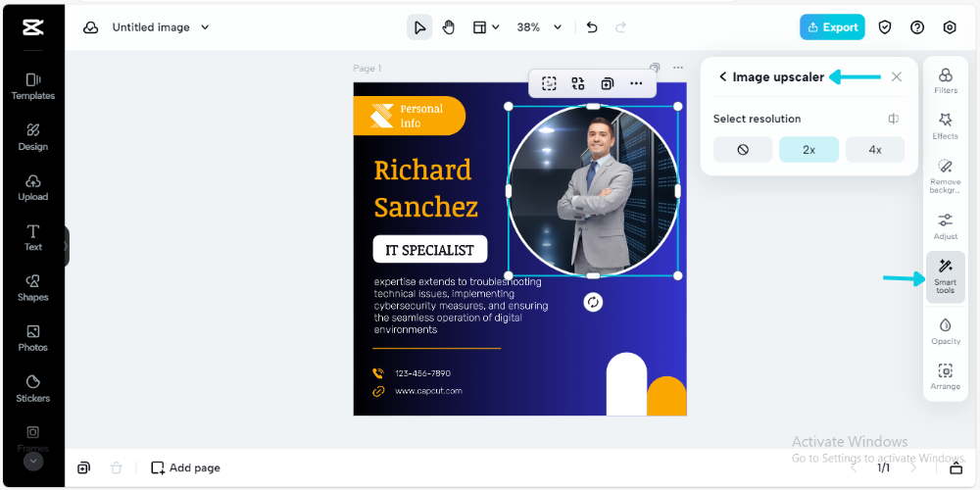The width and height of the screenshot is (980, 490).
Task: Open Page 1 more options menu
Action: pyautogui.click(x=678, y=68)
